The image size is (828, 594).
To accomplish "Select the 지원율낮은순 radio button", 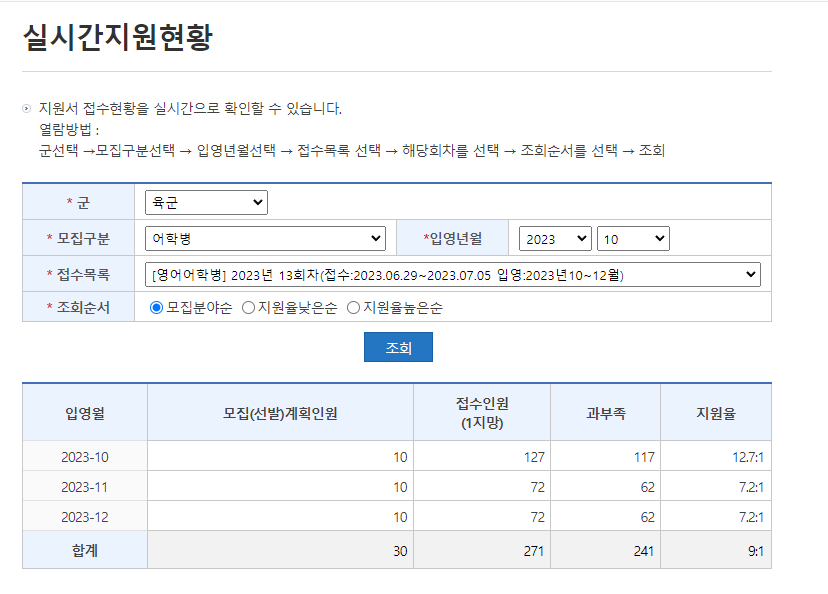I will pyautogui.click(x=248, y=307).
